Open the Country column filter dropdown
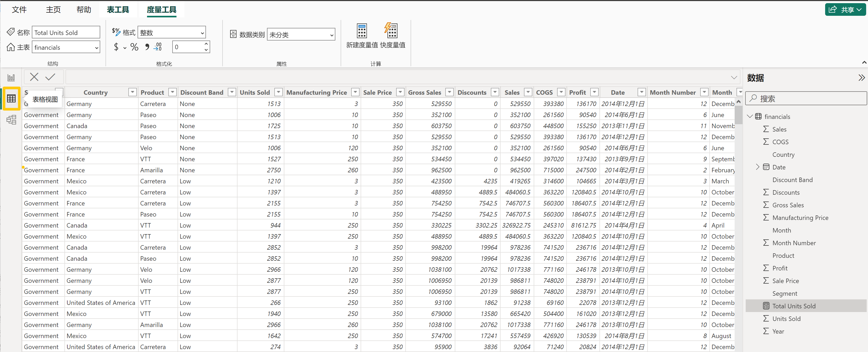 tap(132, 92)
